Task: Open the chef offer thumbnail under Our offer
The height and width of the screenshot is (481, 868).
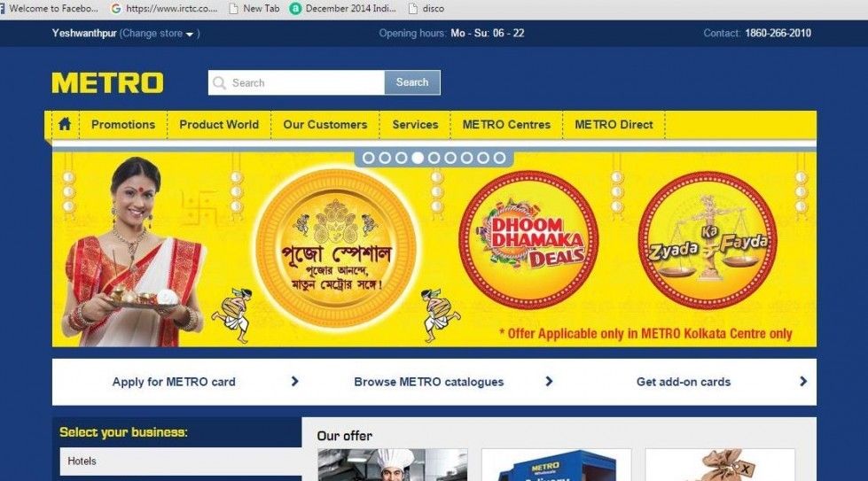Action: pyautogui.click(x=393, y=465)
